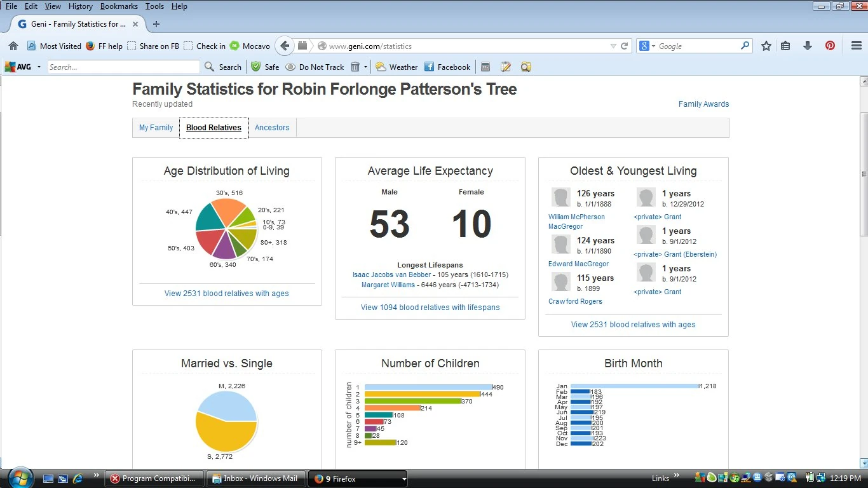Click the AVG toolbar logo

click(18, 67)
